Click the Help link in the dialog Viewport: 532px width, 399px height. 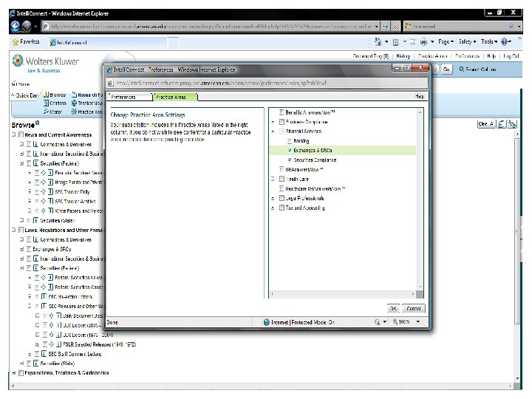420,96
